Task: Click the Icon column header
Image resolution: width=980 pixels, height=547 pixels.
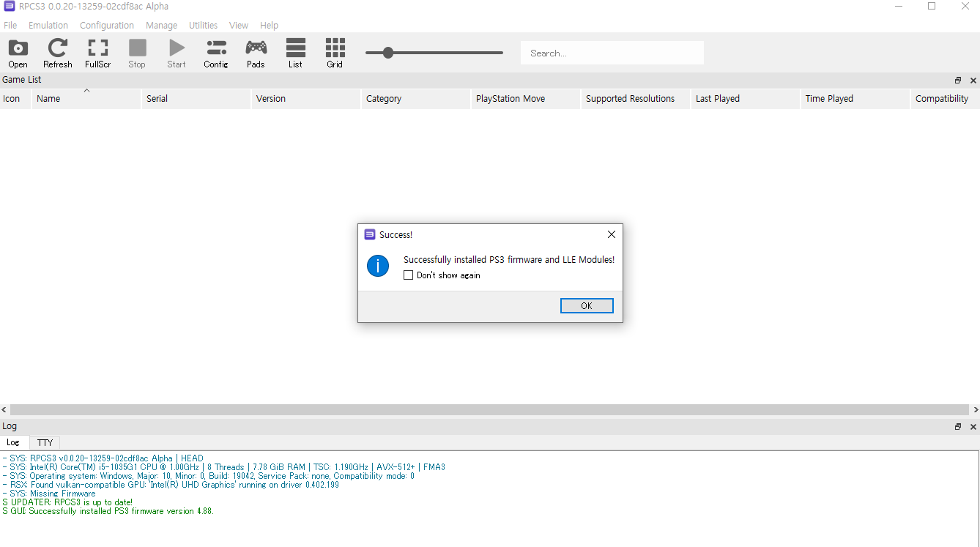Action: click(15, 98)
